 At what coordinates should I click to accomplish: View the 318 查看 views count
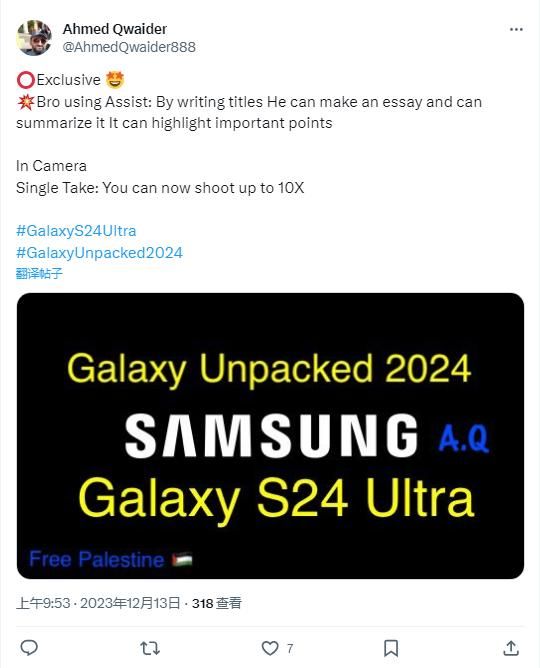tap(217, 603)
